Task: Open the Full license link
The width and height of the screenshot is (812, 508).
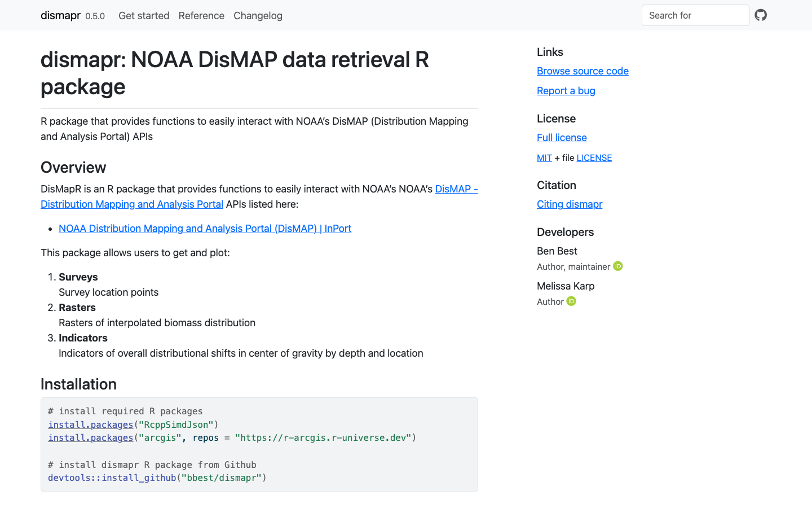Action: 562,138
